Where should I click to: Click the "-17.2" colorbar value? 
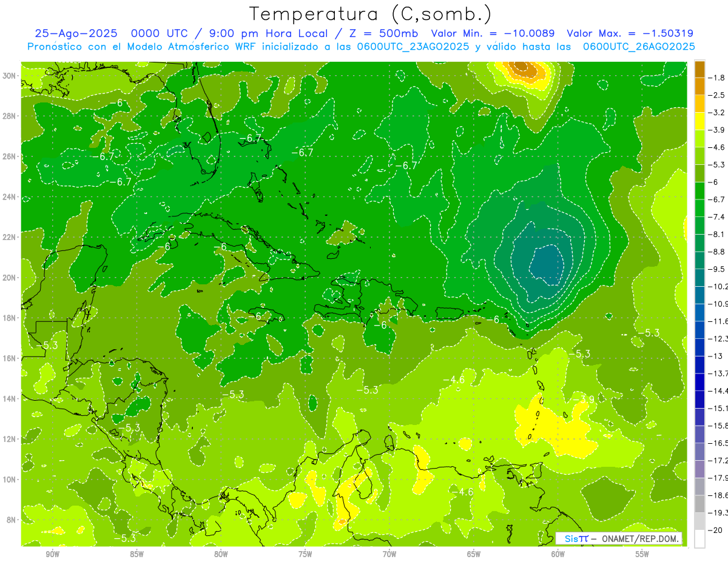click(718, 460)
